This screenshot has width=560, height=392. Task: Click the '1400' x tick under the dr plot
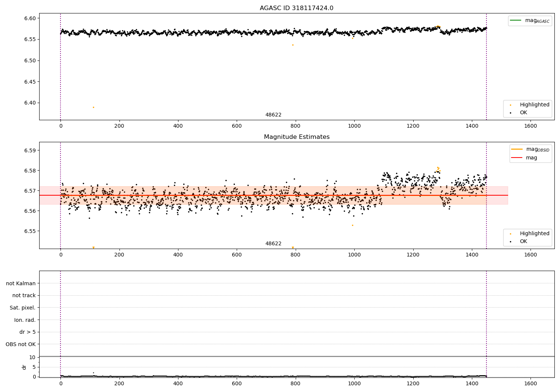click(472, 383)
